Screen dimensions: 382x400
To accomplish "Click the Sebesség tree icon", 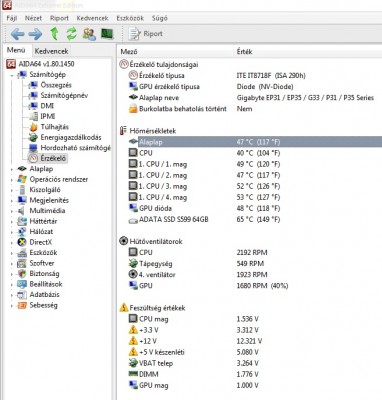I will pos(22,305).
